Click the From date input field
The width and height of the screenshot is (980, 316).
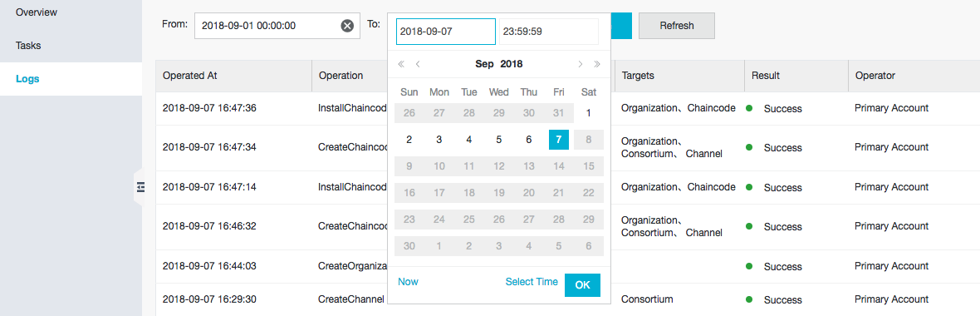pos(277,26)
